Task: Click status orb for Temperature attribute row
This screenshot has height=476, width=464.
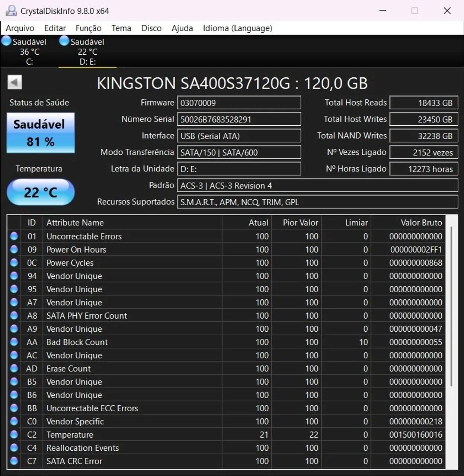Action: (x=14, y=434)
